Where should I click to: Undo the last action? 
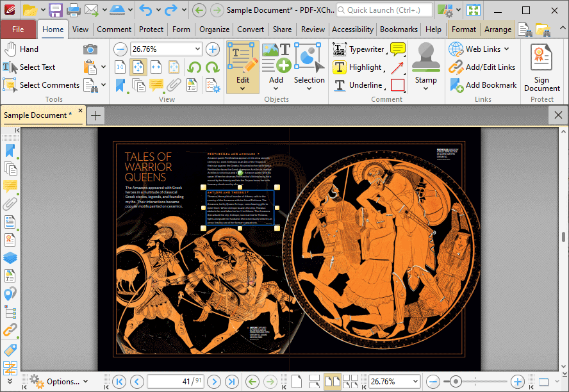[145, 10]
